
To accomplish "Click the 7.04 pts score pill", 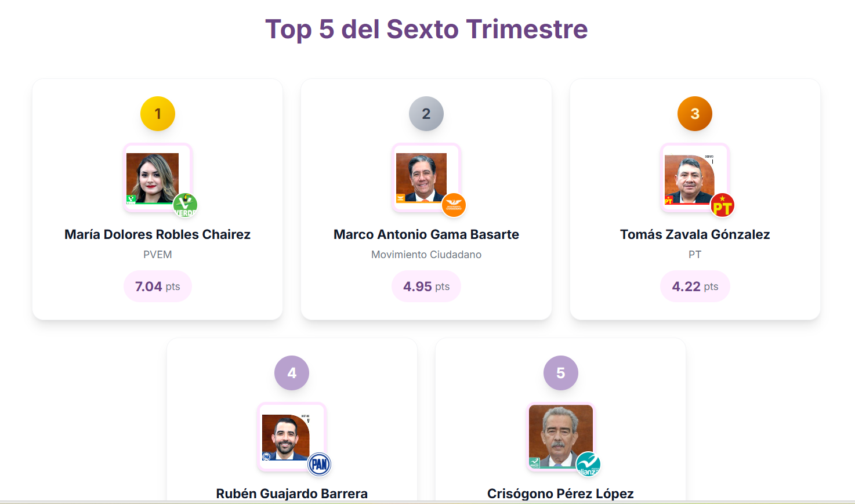I will pyautogui.click(x=158, y=287).
